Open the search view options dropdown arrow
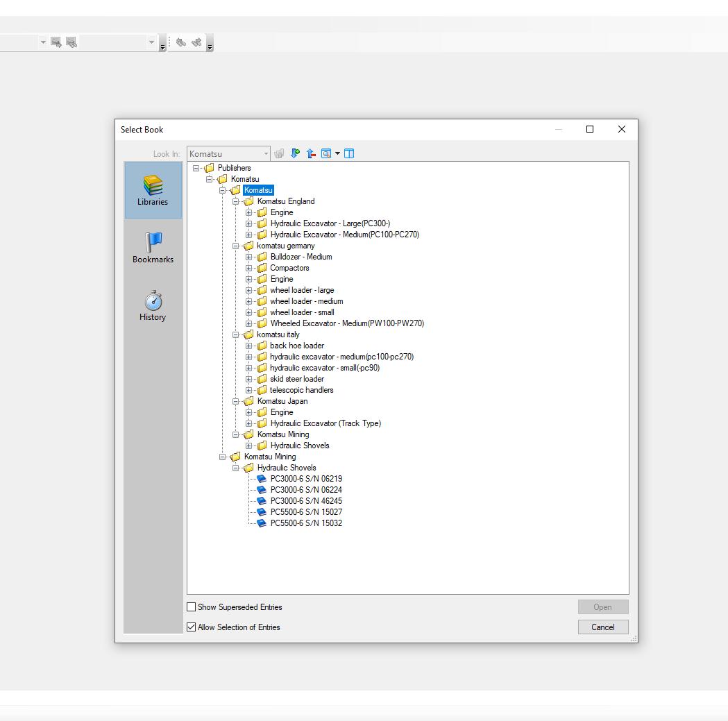This screenshot has width=728, height=721. (x=337, y=153)
